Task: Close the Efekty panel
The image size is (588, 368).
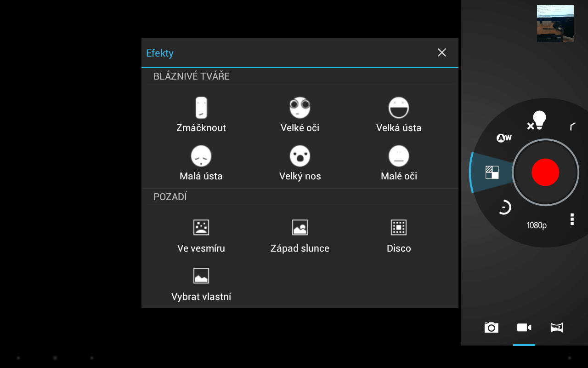Action: tap(442, 53)
